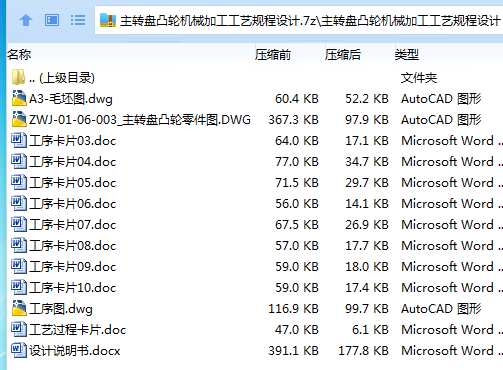Image resolution: width=503 pixels, height=370 pixels.
Task: Click the 34.7 KB compressed size value
Action: (367, 162)
